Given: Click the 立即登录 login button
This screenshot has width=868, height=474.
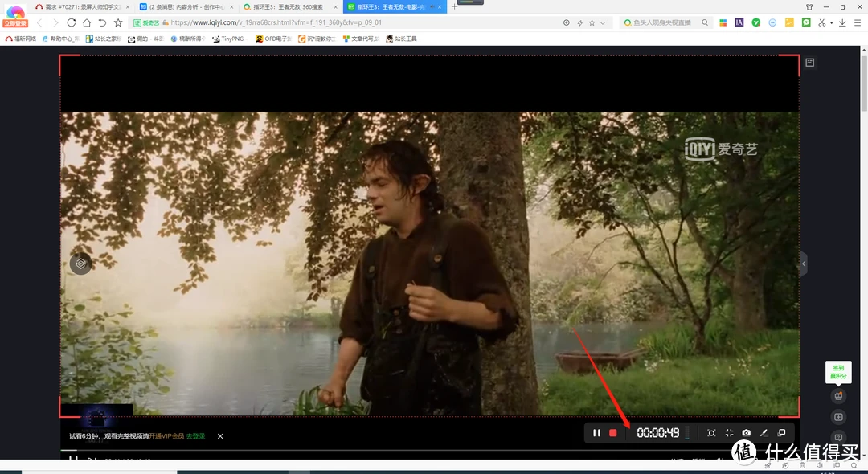Looking at the screenshot, I should click(15, 24).
